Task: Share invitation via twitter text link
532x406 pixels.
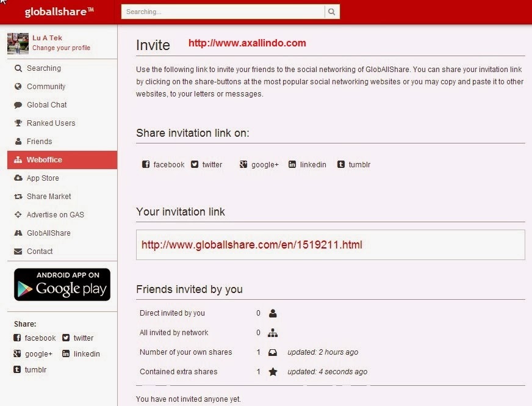Action: click(212, 165)
